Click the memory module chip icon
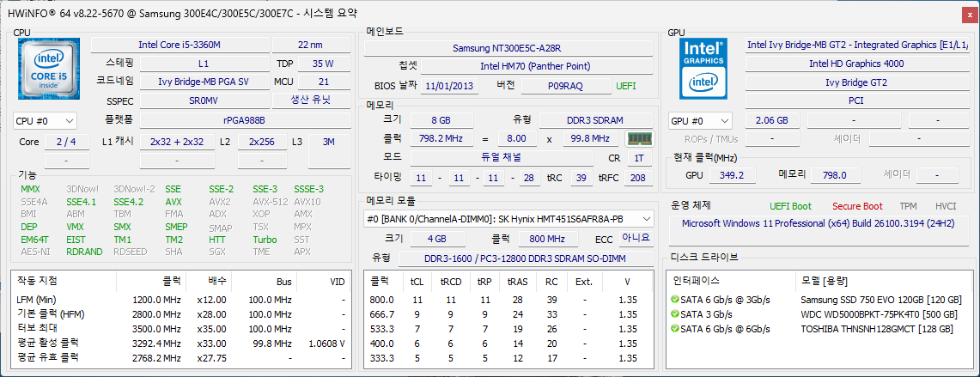Screen dimensions: 980x377 [x=639, y=138]
